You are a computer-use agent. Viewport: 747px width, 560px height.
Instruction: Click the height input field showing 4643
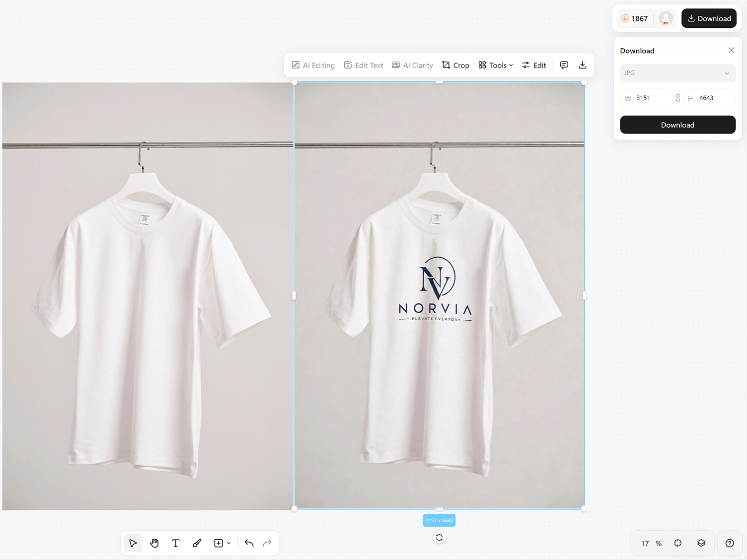point(709,98)
